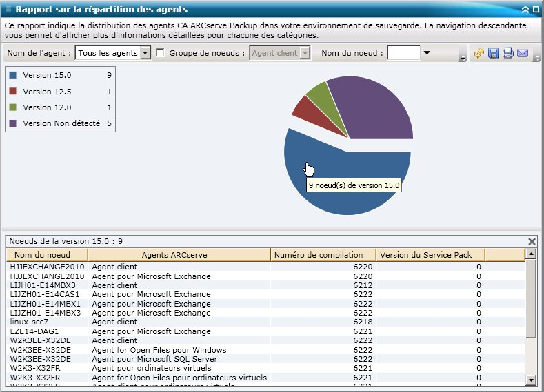Viewport: 544px width, 392px height.
Task: Maximize the report panel
Action: [x=536, y=10]
